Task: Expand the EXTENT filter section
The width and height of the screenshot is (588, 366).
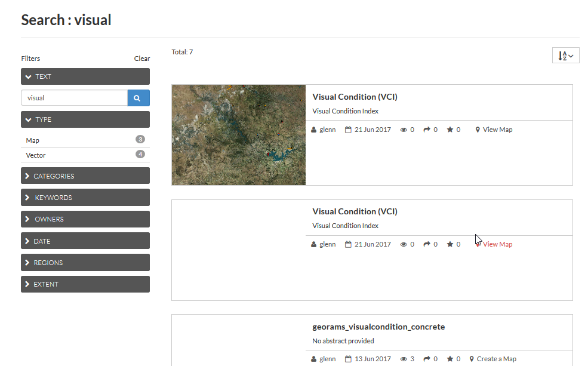Action: (x=85, y=284)
